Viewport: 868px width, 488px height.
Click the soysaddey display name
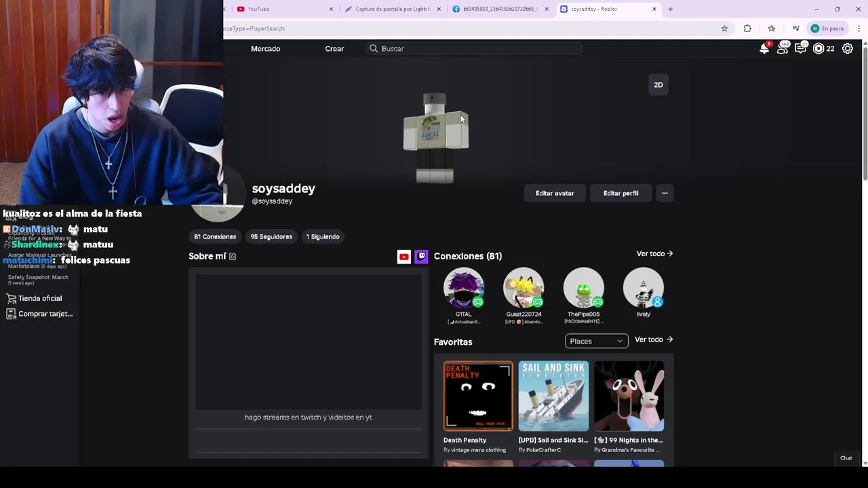point(283,188)
